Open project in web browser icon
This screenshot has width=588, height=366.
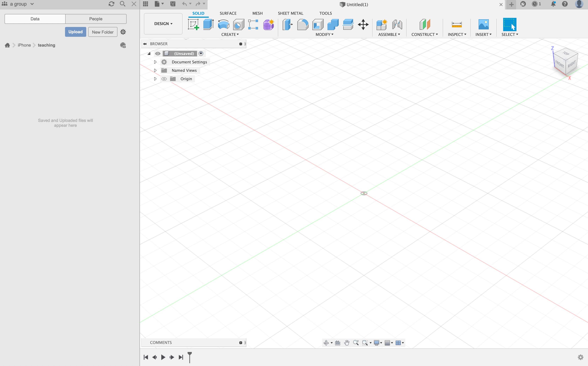[123, 45]
